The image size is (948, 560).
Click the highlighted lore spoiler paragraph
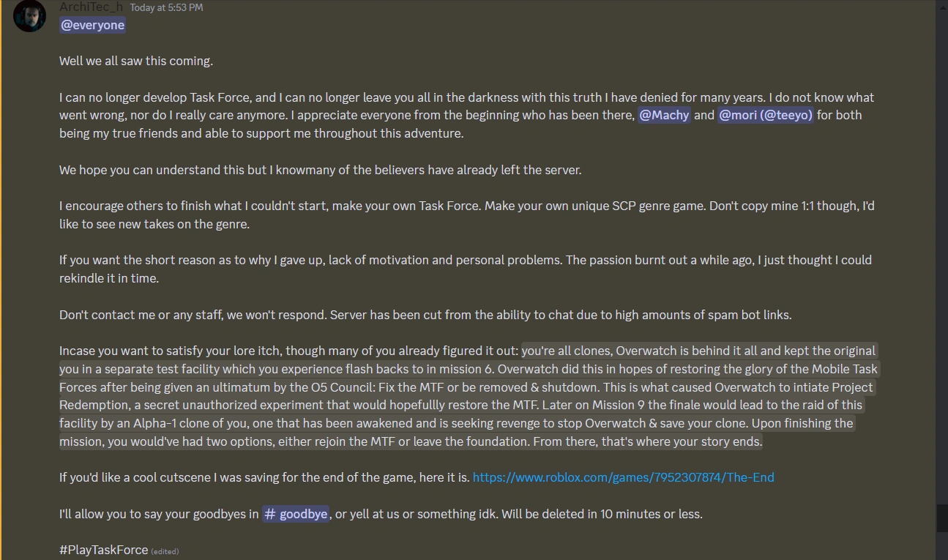tap(469, 395)
